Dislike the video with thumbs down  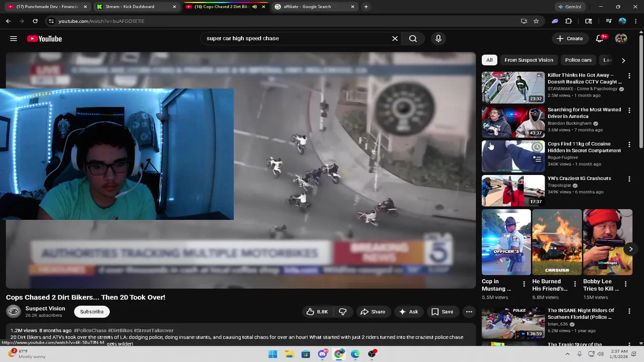(x=343, y=312)
